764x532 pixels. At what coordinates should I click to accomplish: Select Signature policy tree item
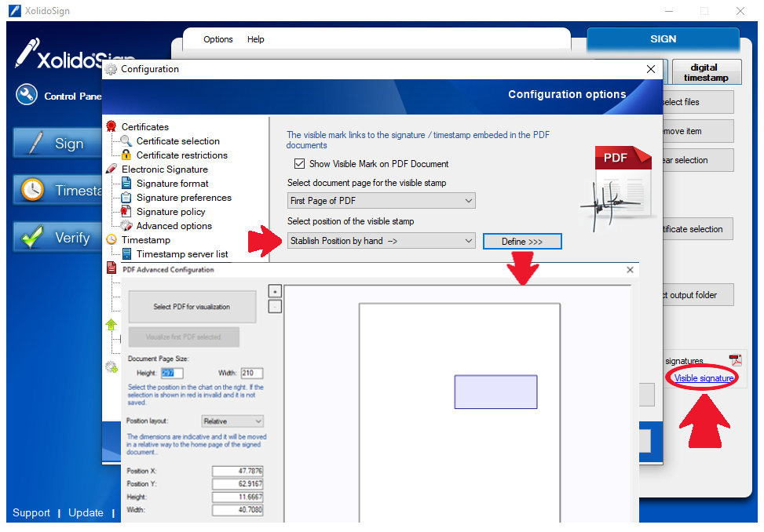click(170, 211)
